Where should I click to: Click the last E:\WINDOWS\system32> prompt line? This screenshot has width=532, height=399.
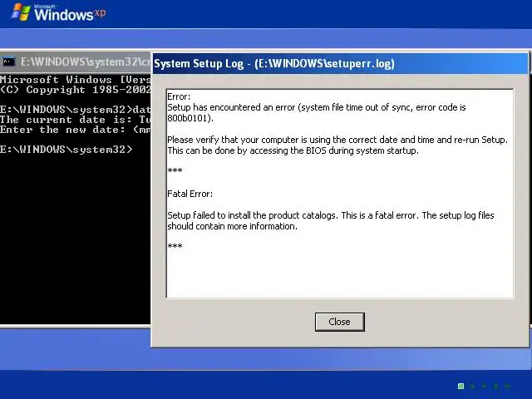point(66,150)
